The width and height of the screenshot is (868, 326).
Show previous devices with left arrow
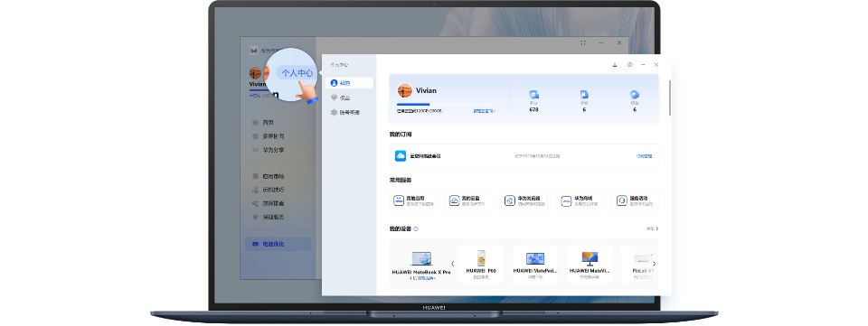tap(452, 264)
